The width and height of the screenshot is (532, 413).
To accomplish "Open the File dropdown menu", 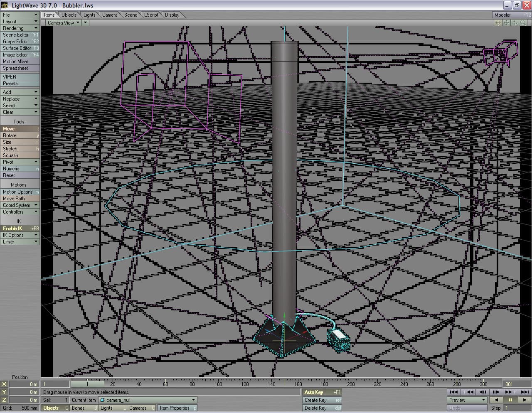I will click(x=20, y=15).
